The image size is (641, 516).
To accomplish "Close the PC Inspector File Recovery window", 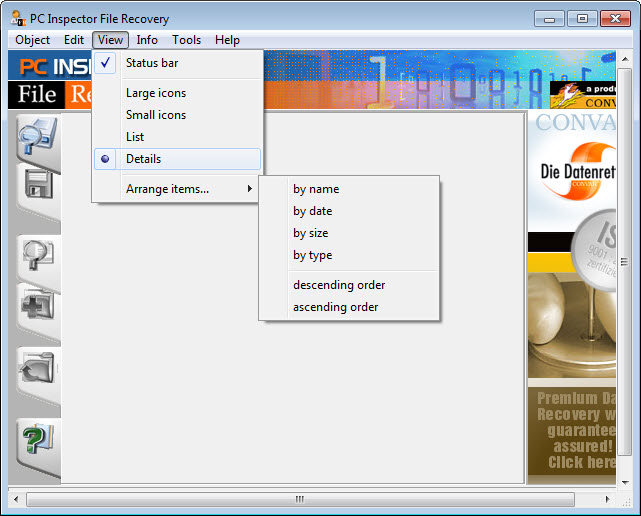I will [x=615, y=19].
